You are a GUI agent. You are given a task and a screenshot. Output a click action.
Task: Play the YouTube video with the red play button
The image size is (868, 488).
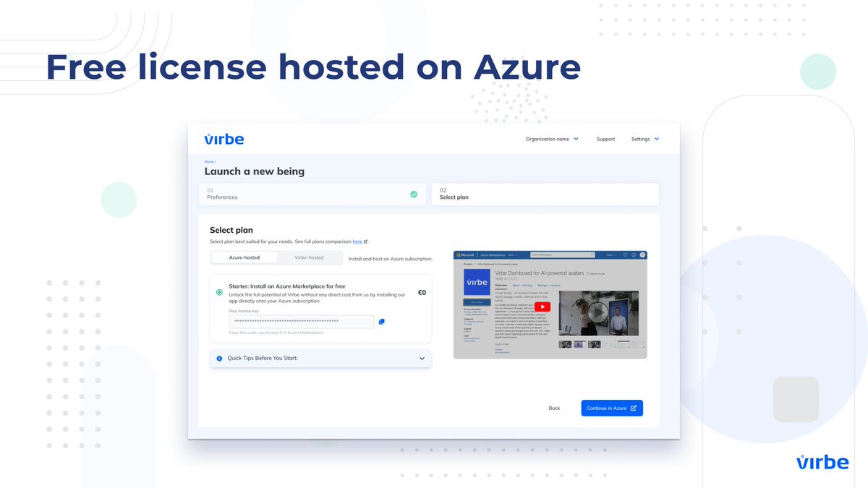542,307
